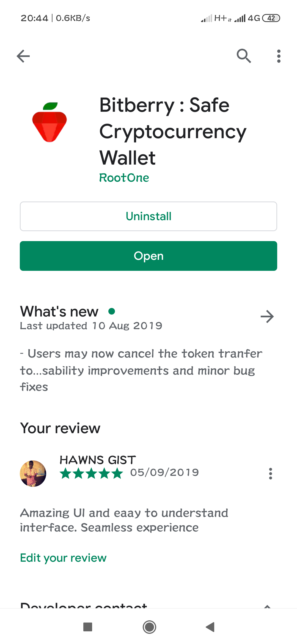Tap Edit your review link
The height and width of the screenshot is (644, 297).
(x=63, y=558)
